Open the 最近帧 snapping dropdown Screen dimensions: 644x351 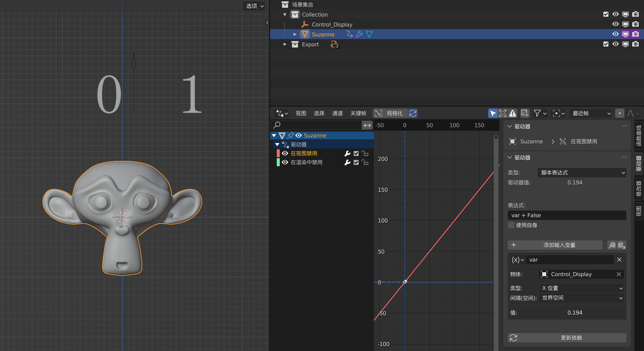tap(590, 113)
